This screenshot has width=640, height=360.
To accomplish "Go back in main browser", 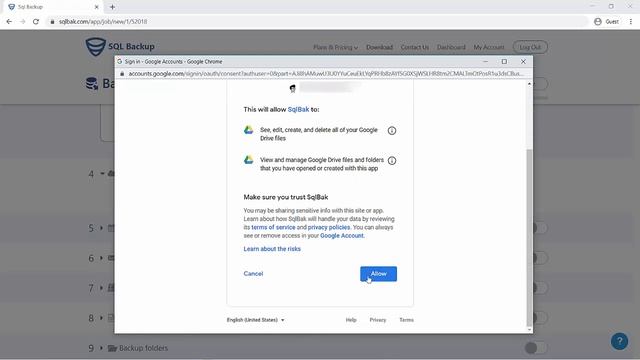I will (x=9, y=22).
